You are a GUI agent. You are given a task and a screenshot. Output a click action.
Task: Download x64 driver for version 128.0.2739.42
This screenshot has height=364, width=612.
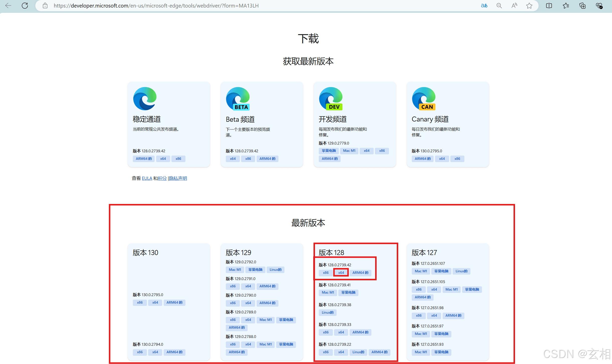341,273
